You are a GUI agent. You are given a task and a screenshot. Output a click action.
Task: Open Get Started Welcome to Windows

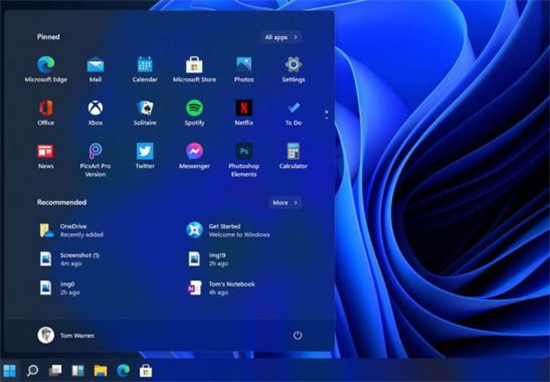click(228, 230)
